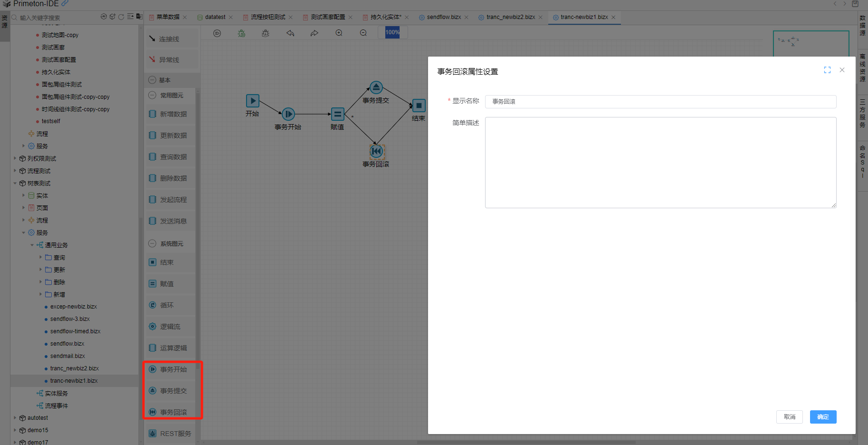
Task: Click the refresh icon in resource panel
Action: [x=121, y=17]
